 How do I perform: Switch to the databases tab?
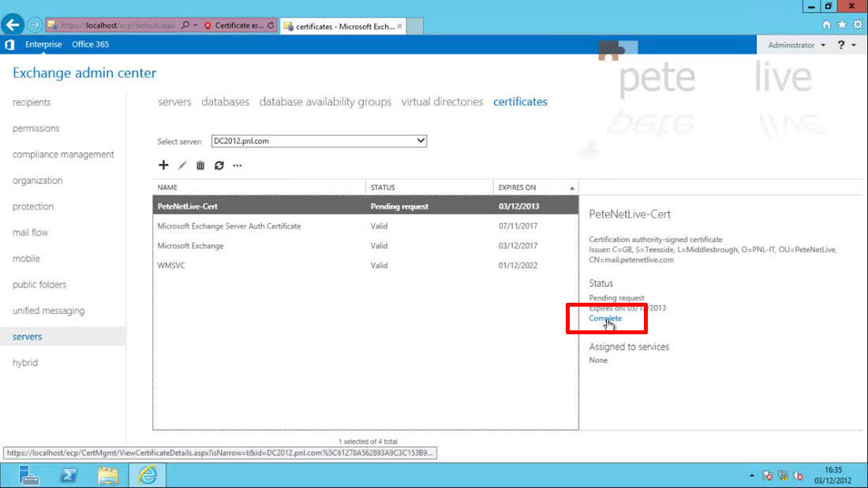226,102
